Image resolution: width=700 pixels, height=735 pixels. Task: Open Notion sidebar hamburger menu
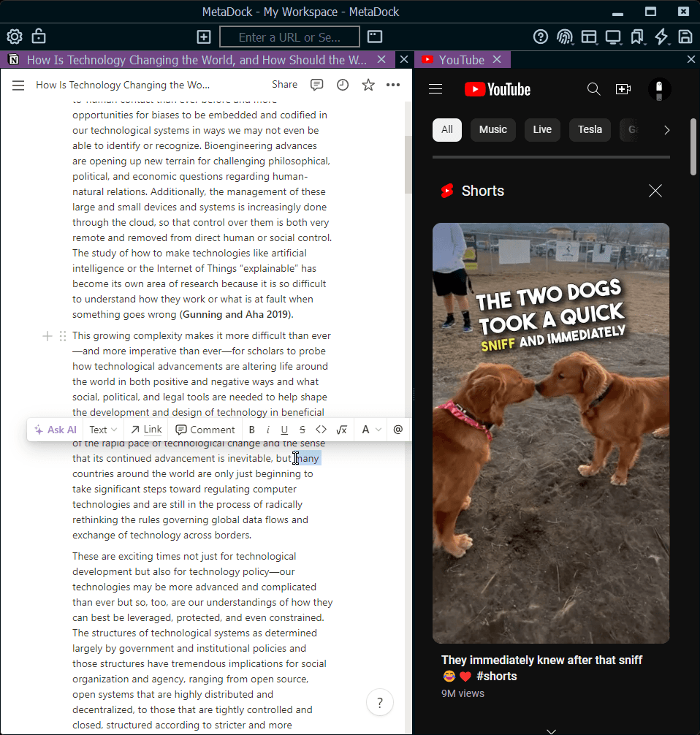(x=18, y=85)
